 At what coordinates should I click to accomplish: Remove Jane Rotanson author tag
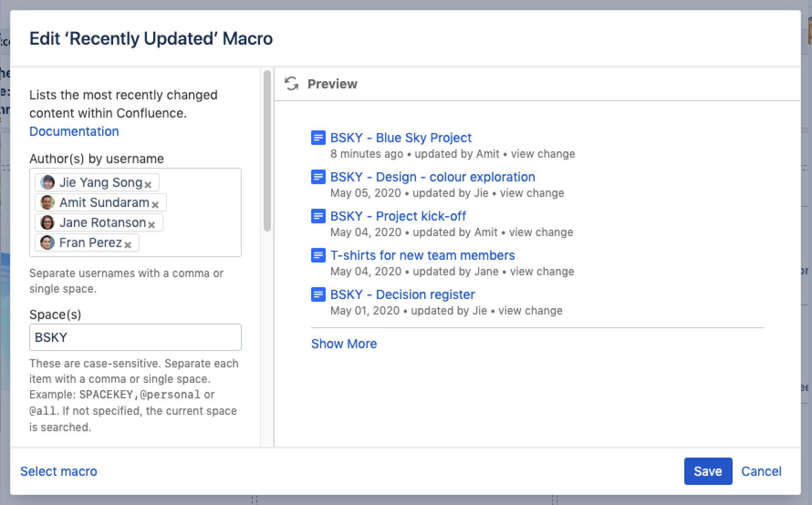click(151, 225)
